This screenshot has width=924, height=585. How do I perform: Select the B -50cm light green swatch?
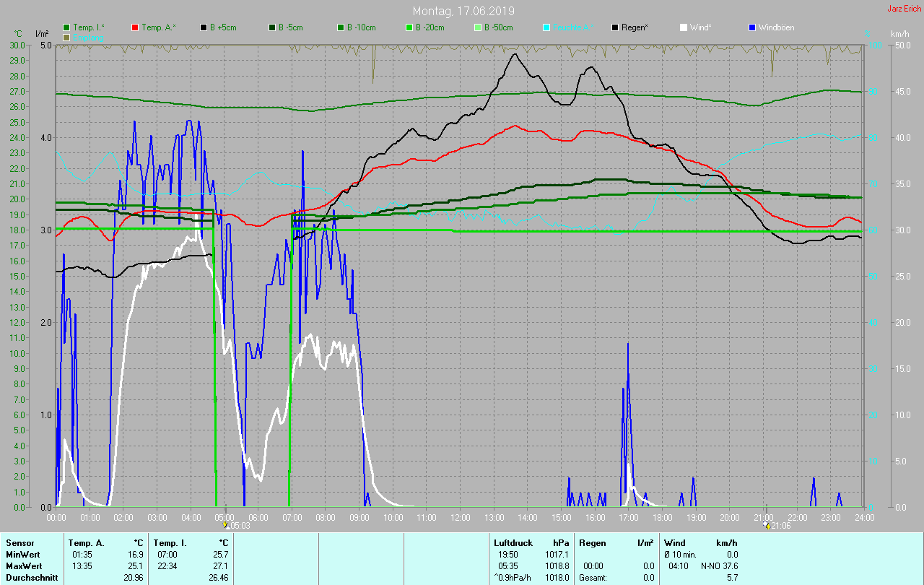click(x=478, y=27)
